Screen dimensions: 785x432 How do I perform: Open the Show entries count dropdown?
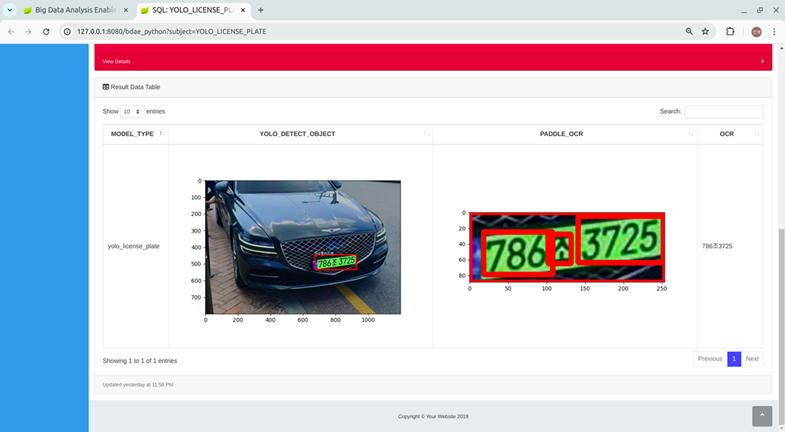(x=132, y=112)
